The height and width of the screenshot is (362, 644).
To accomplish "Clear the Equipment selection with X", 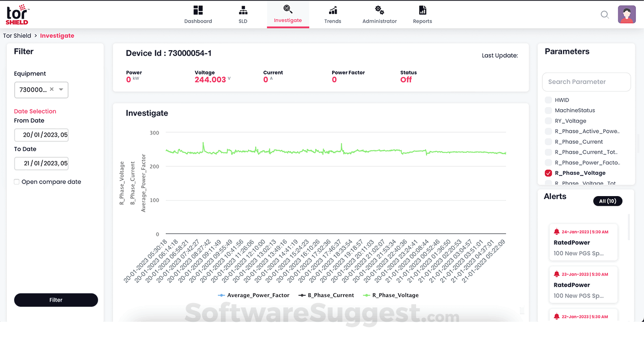I will click(52, 89).
